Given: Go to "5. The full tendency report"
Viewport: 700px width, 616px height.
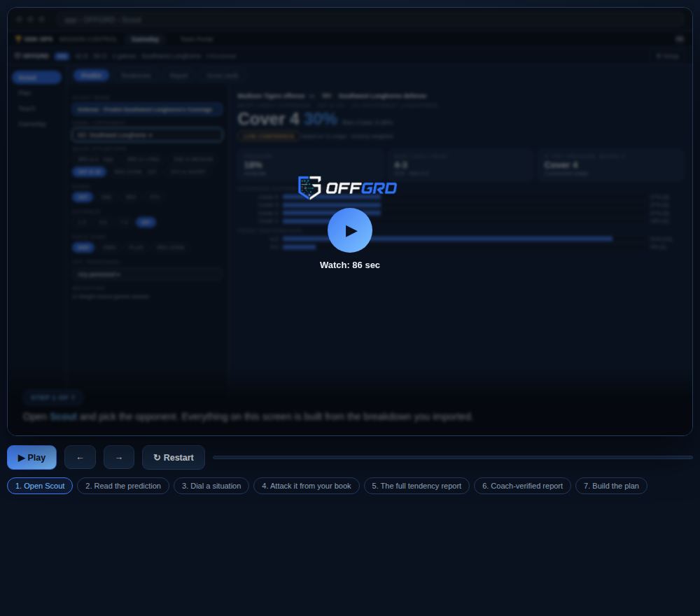Looking at the screenshot, I should pyautogui.click(x=416, y=486).
